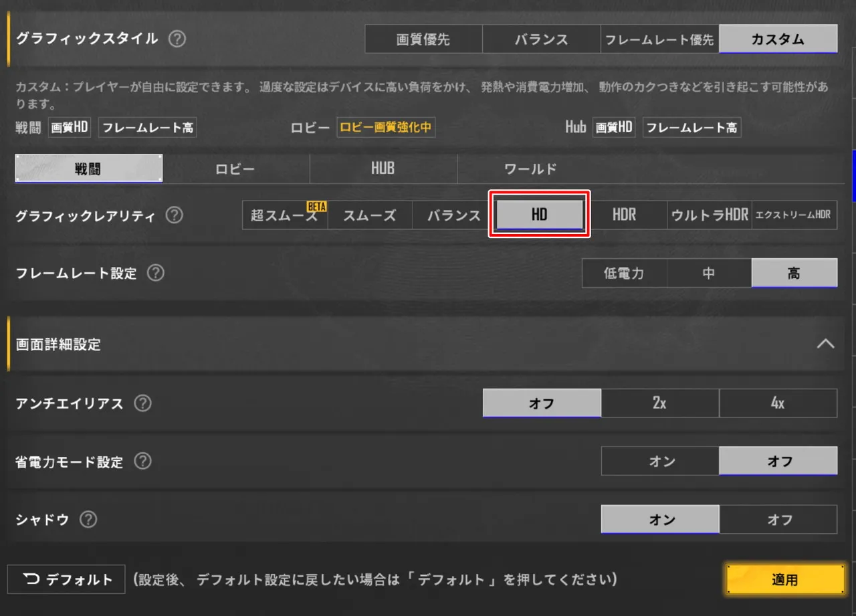Open help icon next to 省電力モード設定
The image size is (856, 616).
[x=142, y=461]
